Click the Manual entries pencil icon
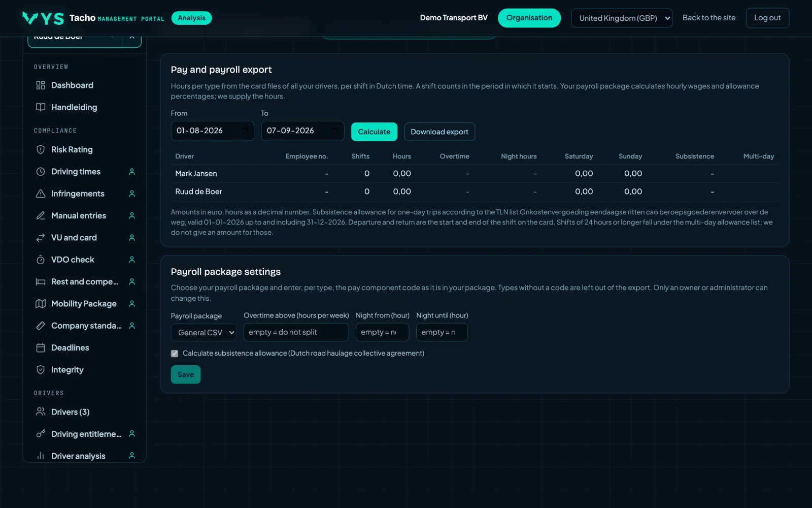Screen dimensions: 812x508 pyautogui.click(x=41, y=215)
